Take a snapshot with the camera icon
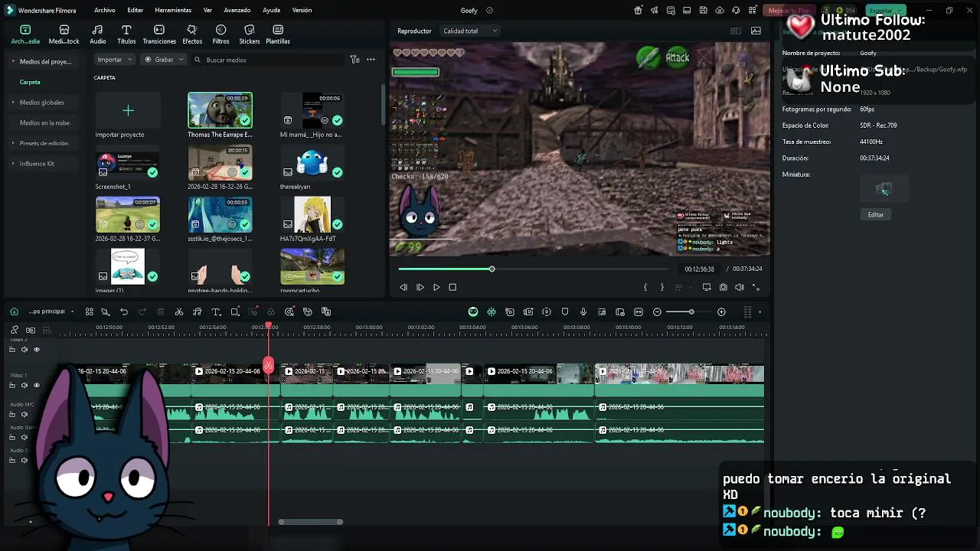The height and width of the screenshot is (551, 980). pos(724,287)
